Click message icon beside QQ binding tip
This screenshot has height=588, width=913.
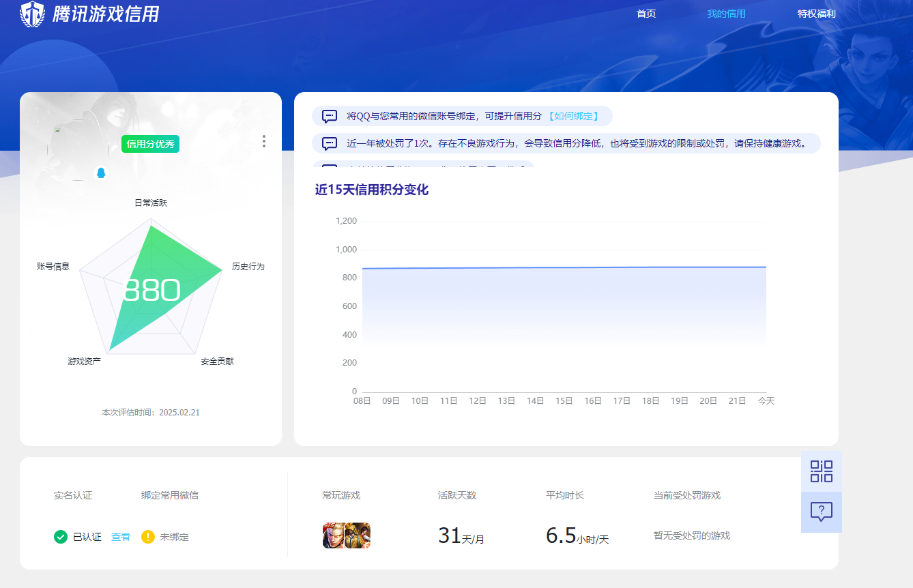[x=330, y=116]
